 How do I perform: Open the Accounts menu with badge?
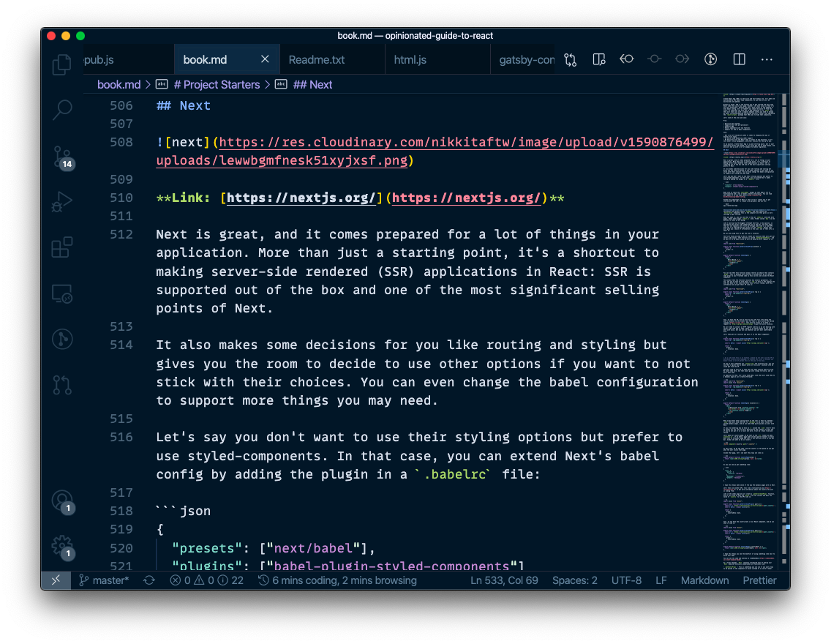pyautogui.click(x=63, y=501)
